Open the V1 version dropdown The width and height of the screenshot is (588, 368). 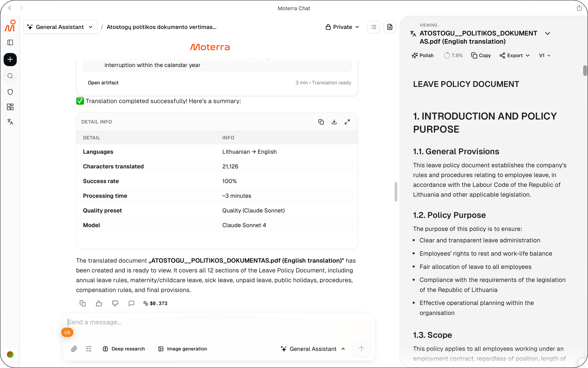click(x=545, y=55)
